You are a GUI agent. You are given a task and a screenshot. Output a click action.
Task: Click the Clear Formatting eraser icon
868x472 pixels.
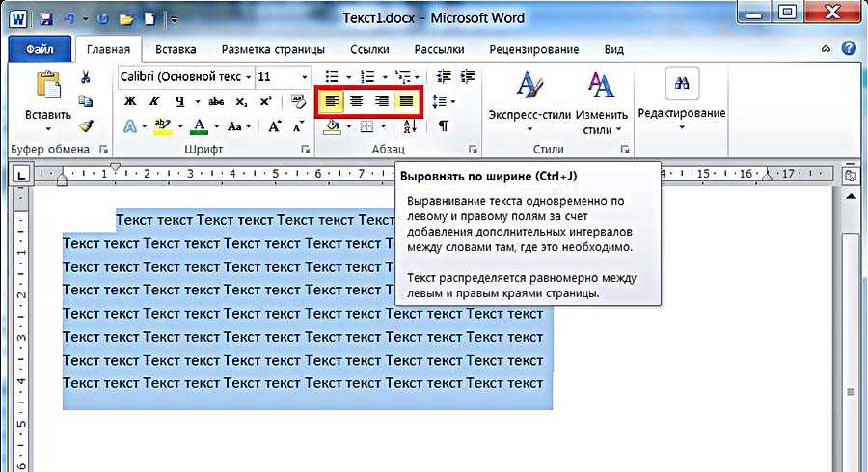tap(298, 101)
